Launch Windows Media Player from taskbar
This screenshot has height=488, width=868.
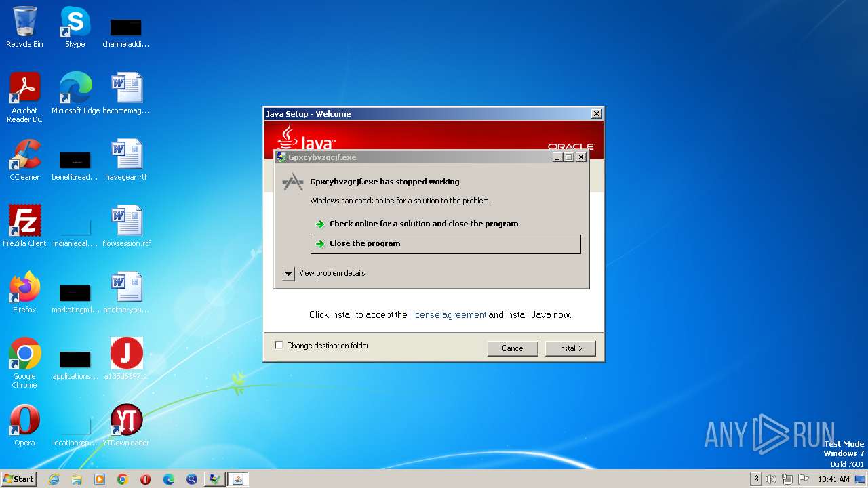click(x=100, y=479)
